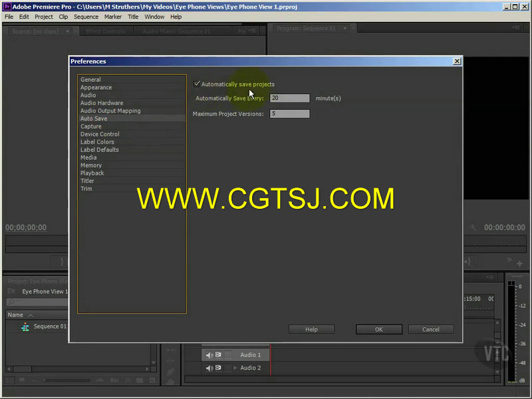Switch Project panel to list view
This screenshot has height=399, width=532.
click(x=9, y=380)
